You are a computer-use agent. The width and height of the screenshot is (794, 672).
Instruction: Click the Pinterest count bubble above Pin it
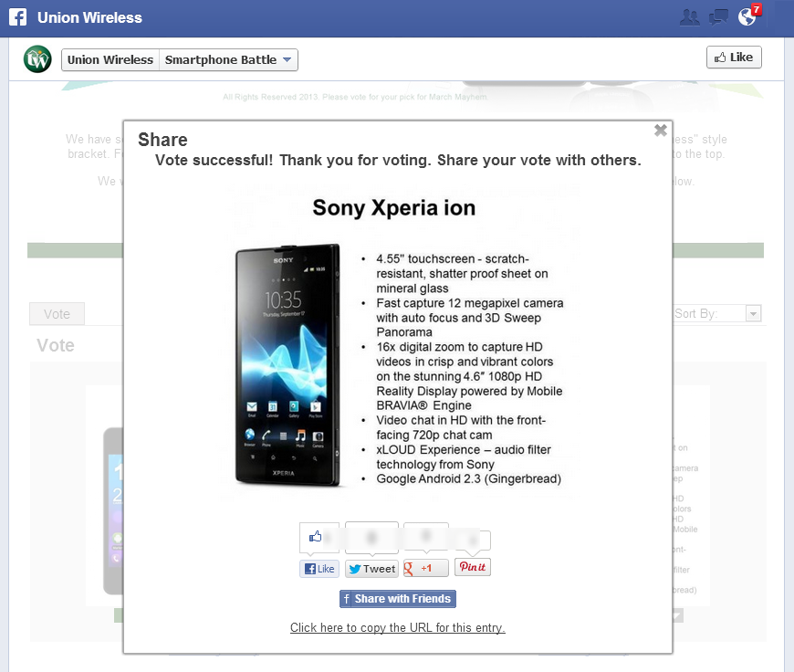473,542
